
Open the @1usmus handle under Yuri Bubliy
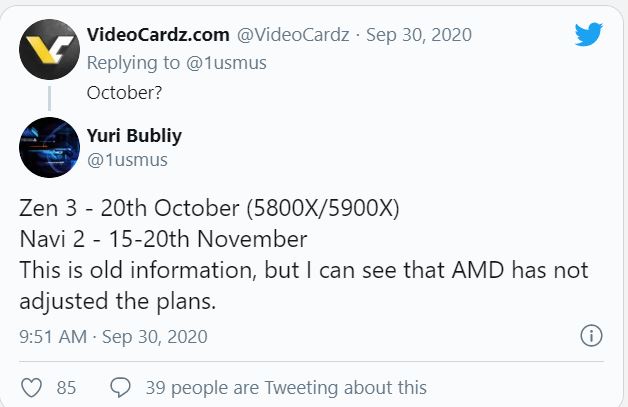click(127, 160)
